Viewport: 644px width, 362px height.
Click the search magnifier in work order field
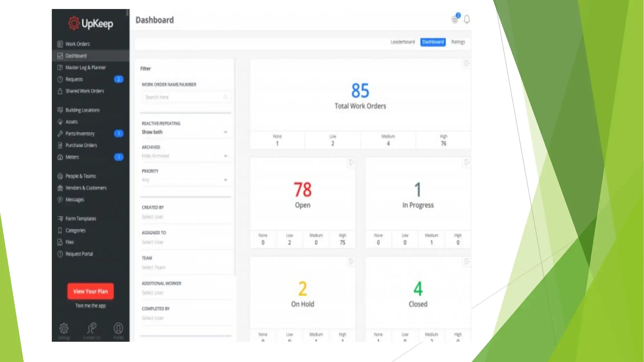pos(225,97)
